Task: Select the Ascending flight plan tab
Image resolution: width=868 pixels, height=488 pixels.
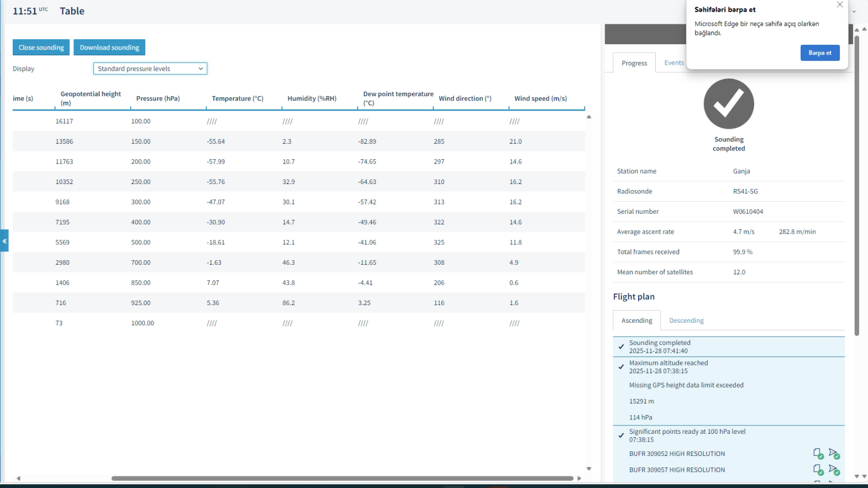Action: tap(636, 321)
